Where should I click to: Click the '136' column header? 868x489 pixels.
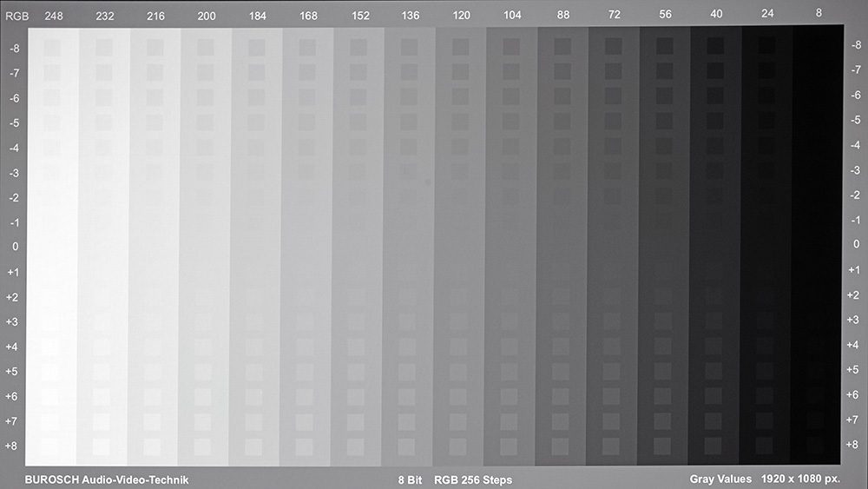[411, 16]
